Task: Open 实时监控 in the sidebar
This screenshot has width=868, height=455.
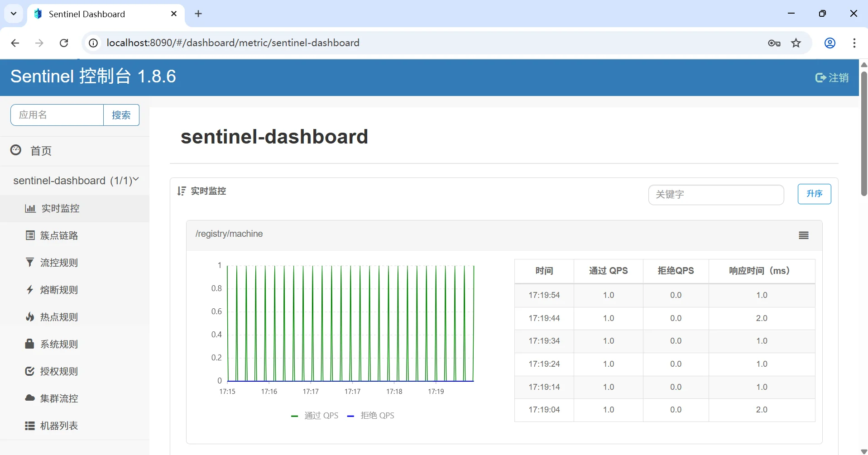Action: [x=75, y=208]
